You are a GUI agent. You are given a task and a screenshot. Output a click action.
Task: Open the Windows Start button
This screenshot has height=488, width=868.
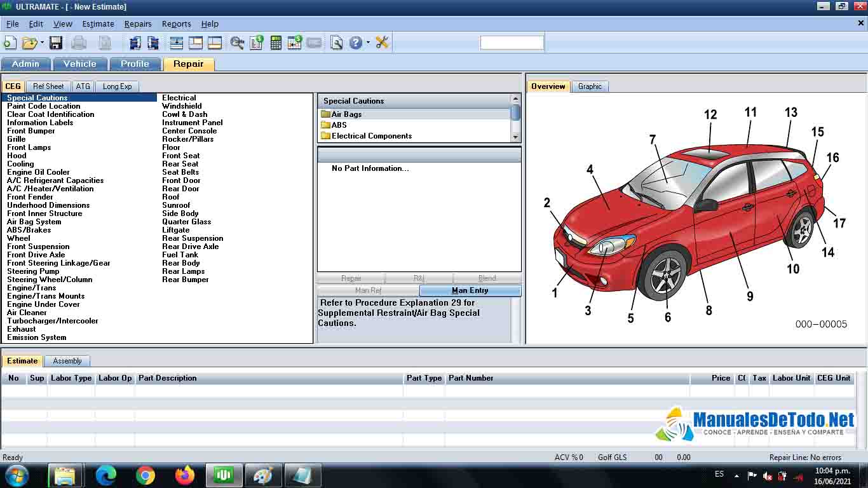(x=17, y=475)
